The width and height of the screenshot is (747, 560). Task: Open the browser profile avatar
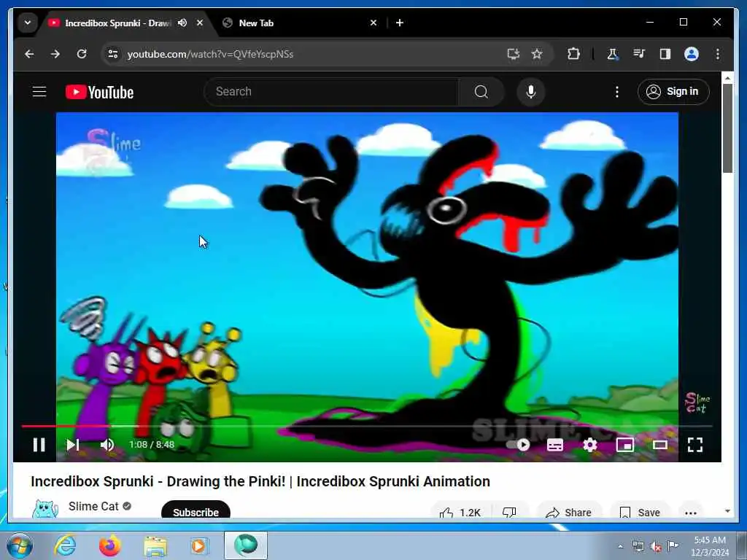pyautogui.click(x=692, y=54)
